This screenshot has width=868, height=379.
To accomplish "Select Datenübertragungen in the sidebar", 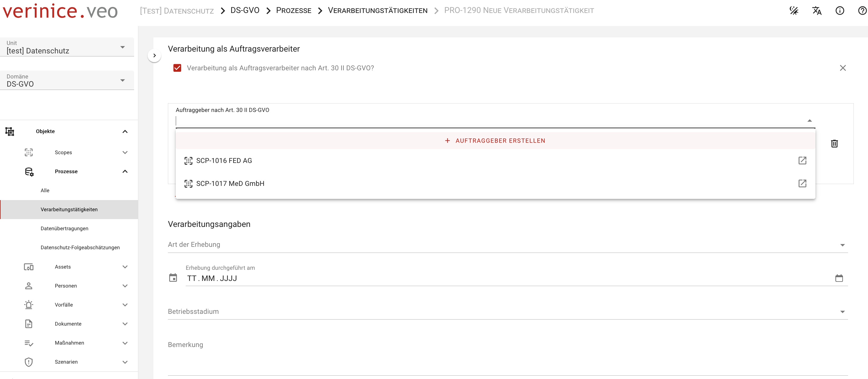I will tap(64, 228).
